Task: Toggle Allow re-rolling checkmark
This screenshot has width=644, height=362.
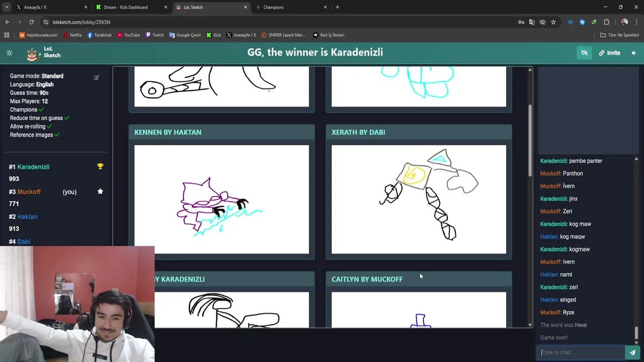Action: [x=50, y=127]
